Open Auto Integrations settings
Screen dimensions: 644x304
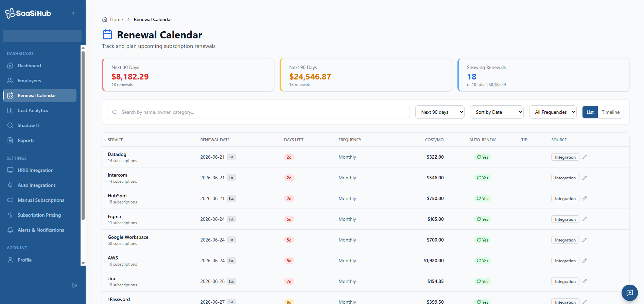pyautogui.click(x=39, y=185)
